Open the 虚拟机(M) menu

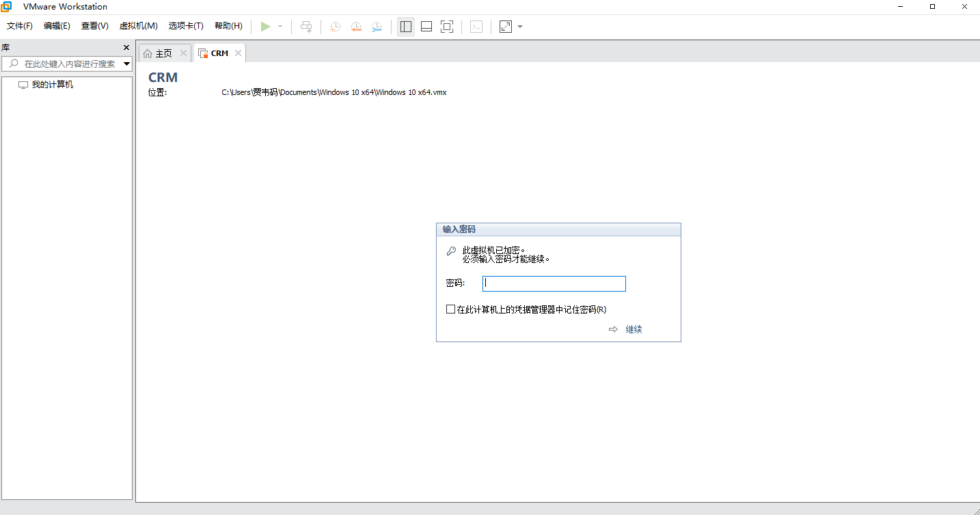pos(139,26)
